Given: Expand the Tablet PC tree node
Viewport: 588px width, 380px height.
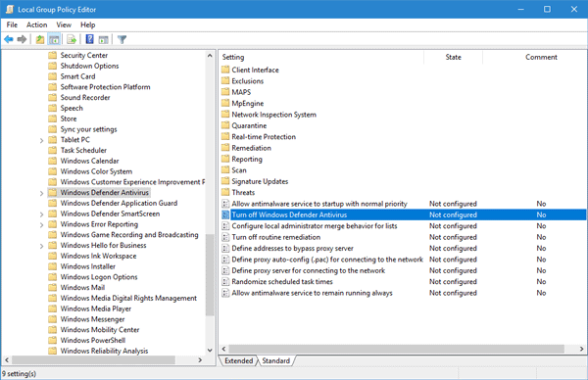Looking at the screenshot, I should (x=41, y=140).
